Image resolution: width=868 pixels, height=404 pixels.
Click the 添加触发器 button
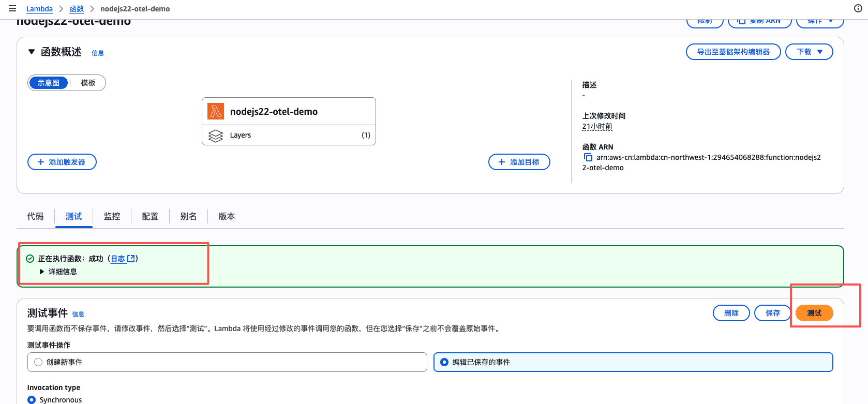click(x=62, y=162)
